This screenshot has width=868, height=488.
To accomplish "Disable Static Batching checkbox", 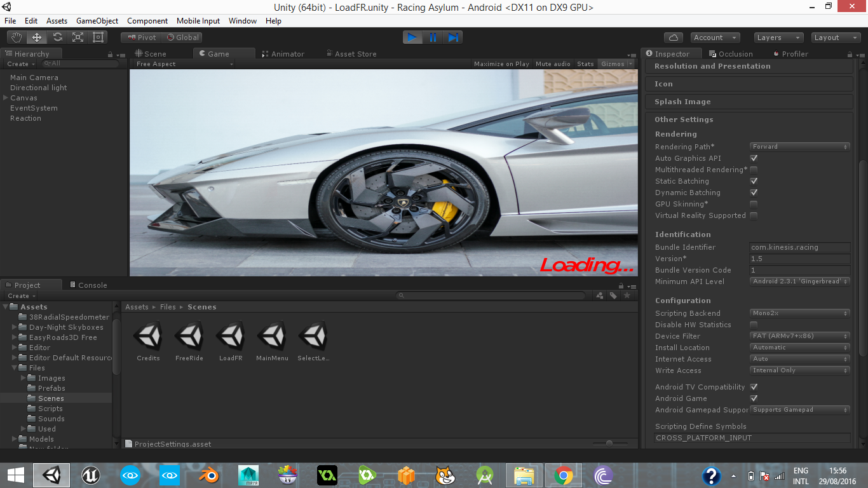I will (x=754, y=181).
